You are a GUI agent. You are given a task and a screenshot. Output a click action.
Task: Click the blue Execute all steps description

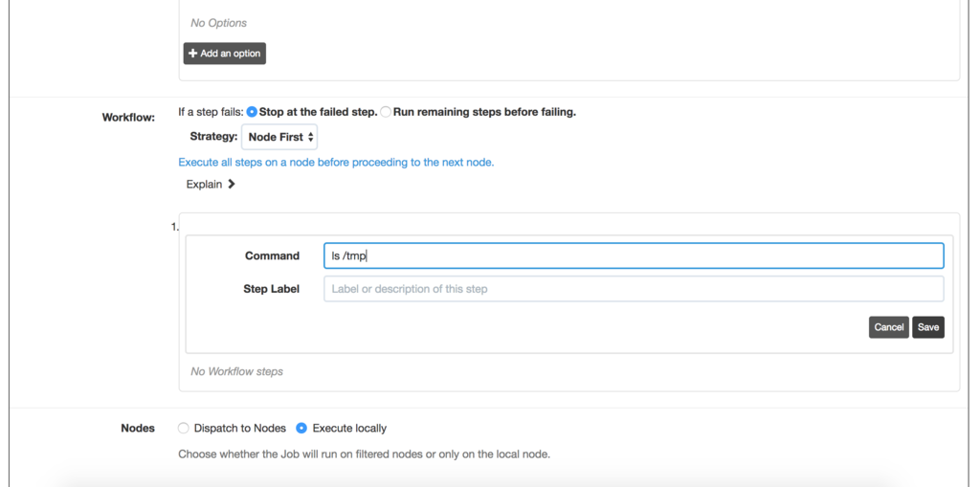point(336,163)
